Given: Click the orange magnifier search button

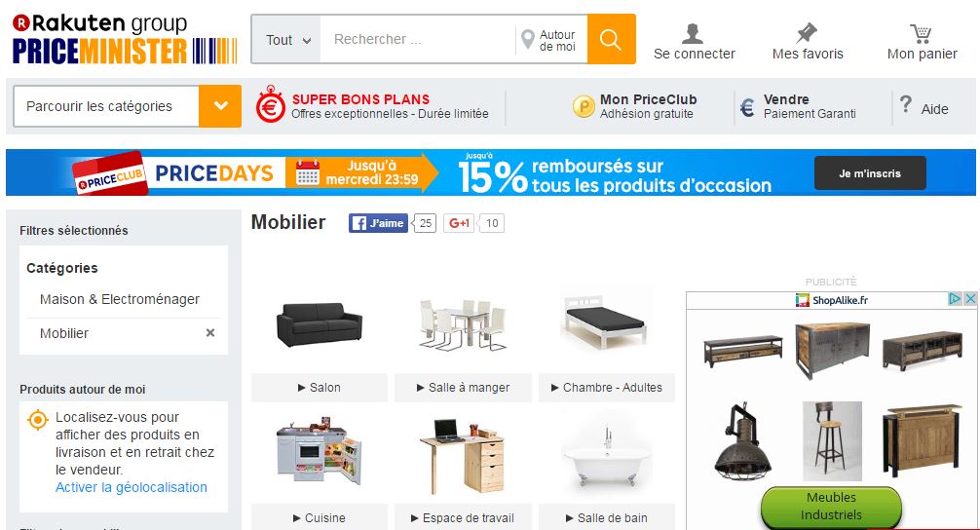Looking at the screenshot, I should click(x=611, y=39).
